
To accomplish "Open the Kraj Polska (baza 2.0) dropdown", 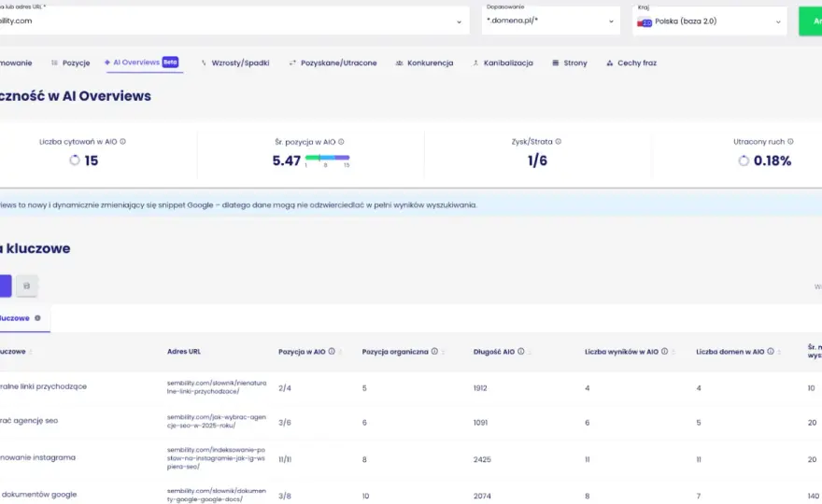I will 710,21.
